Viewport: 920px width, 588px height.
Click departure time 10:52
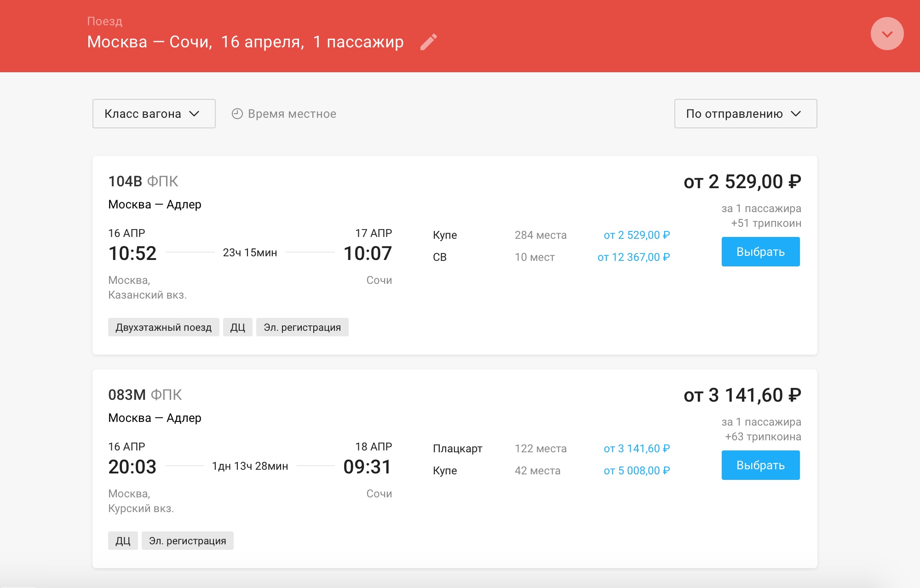pyautogui.click(x=132, y=254)
